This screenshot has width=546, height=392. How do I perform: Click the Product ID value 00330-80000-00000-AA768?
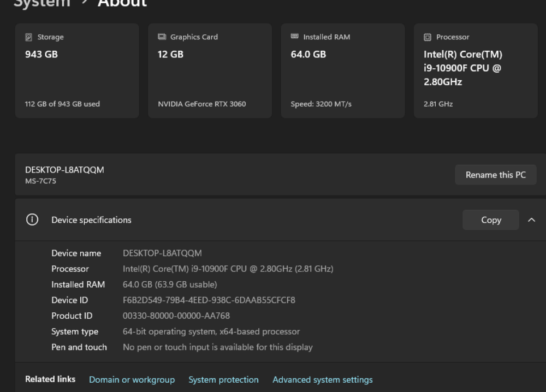[x=176, y=316]
